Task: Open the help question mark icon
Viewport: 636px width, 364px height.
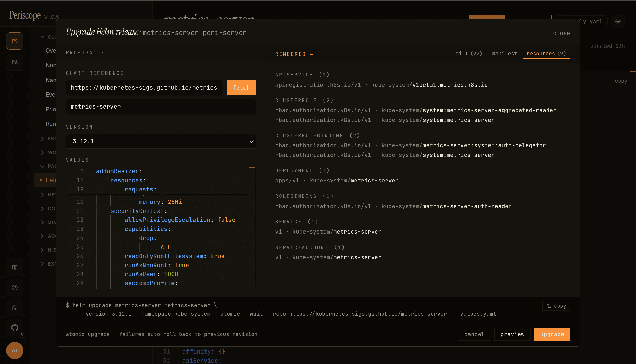Action: point(15,288)
